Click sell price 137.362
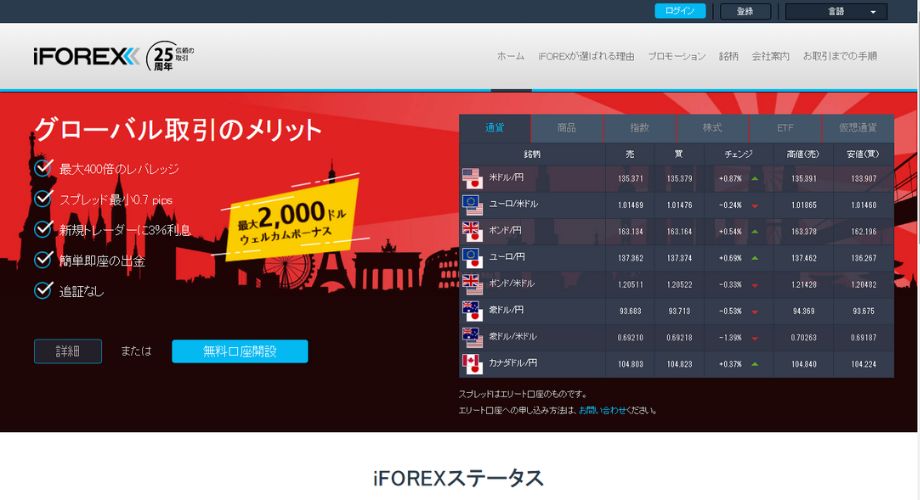 coord(630,258)
